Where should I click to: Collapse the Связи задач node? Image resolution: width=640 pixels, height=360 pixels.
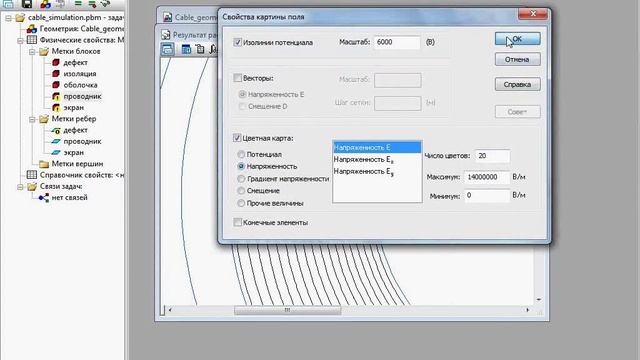(x=20, y=187)
